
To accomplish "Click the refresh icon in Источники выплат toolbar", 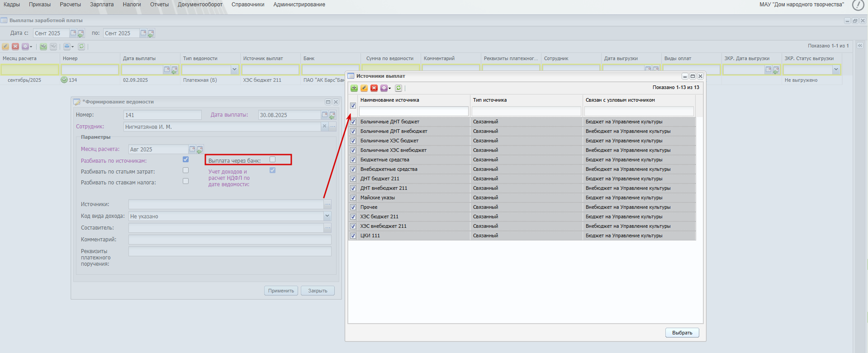I will point(398,88).
